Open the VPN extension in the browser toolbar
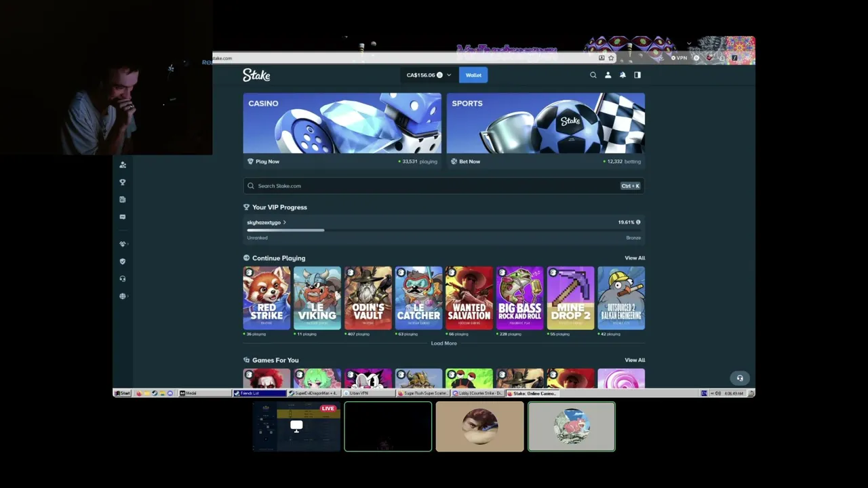Viewport: 868px width, 488px height. coord(679,58)
